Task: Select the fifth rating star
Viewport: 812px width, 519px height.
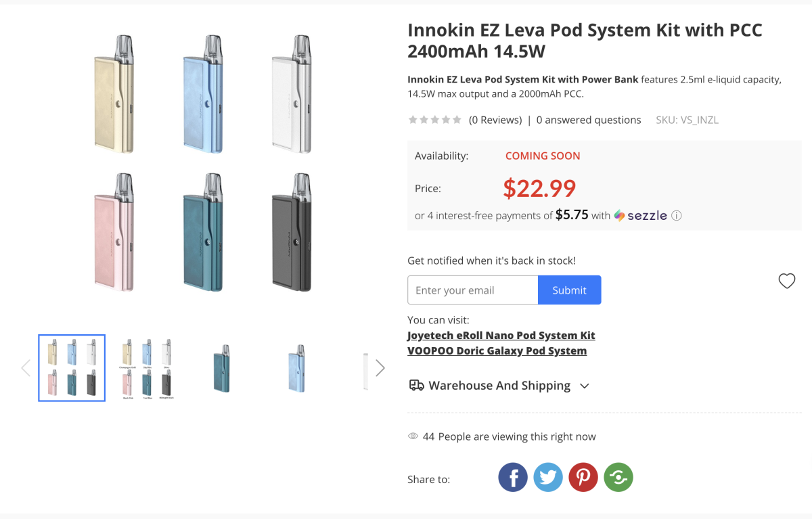Action: coord(458,119)
